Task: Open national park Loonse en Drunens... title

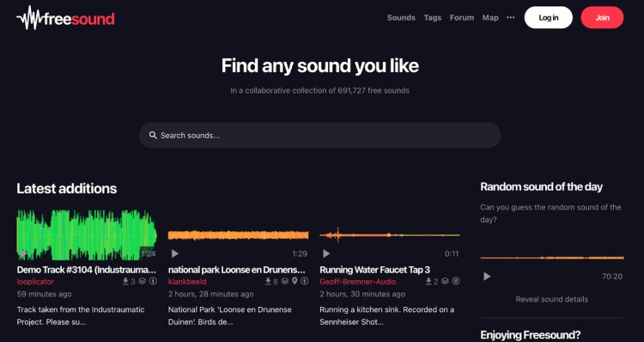Action: [x=237, y=270]
